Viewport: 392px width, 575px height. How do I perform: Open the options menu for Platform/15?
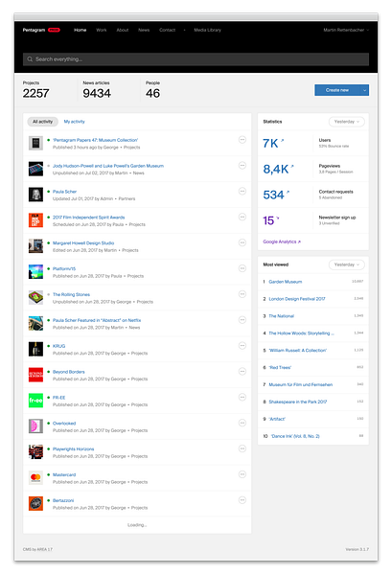pyautogui.click(x=242, y=268)
